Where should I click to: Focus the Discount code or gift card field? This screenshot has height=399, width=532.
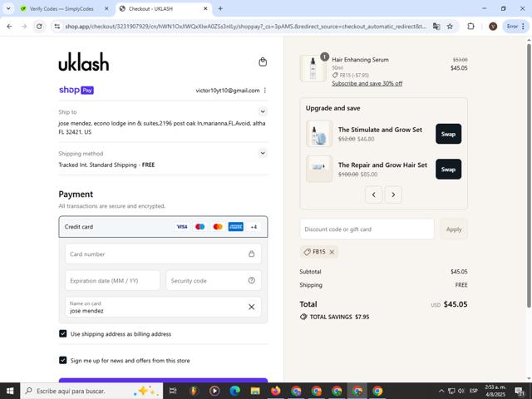click(x=367, y=229)
